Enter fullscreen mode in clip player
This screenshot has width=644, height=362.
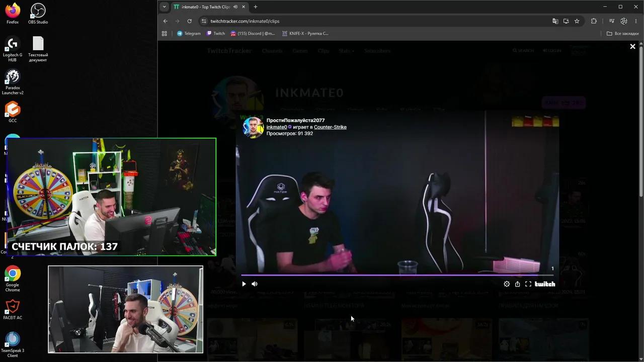point(528,284)
